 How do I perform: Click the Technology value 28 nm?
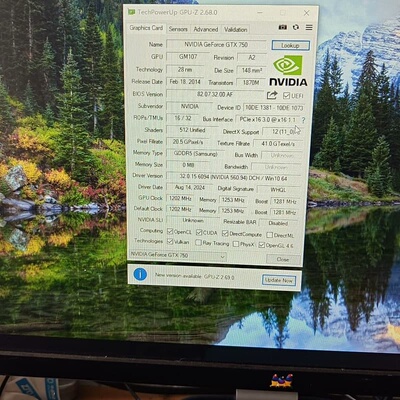click(x=185, y=69)
